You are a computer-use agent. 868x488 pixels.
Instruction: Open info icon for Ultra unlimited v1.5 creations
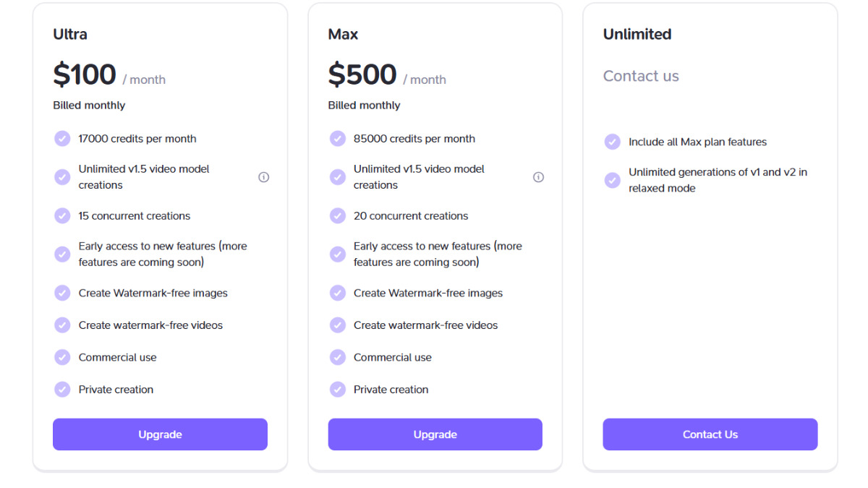[x=264, y=177]
